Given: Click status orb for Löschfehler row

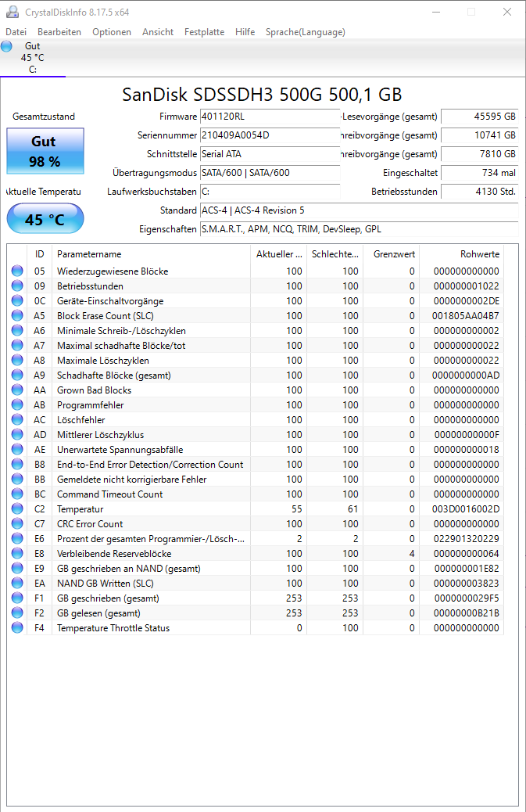Looking at the screenshot, I should coord(17,419).
